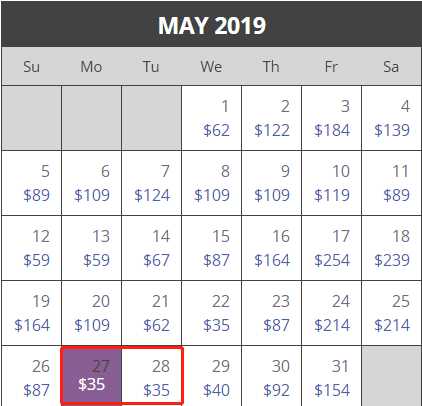Choose May 14 with $67 rate

pos(151,248)
